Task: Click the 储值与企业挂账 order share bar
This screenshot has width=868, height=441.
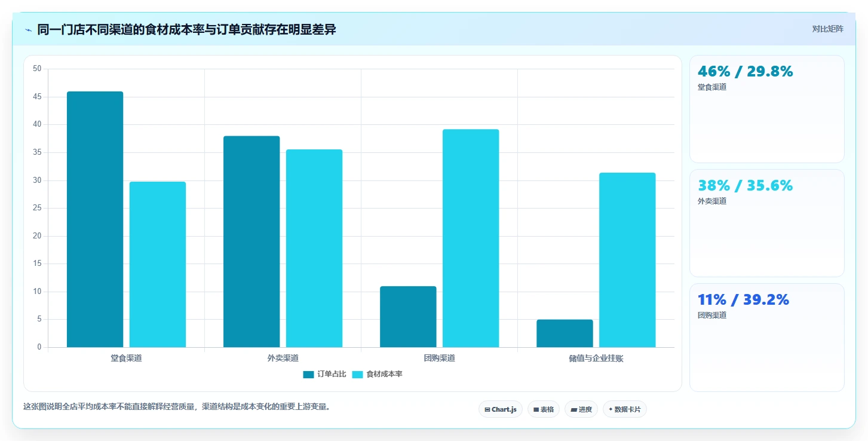Action: 565,333
